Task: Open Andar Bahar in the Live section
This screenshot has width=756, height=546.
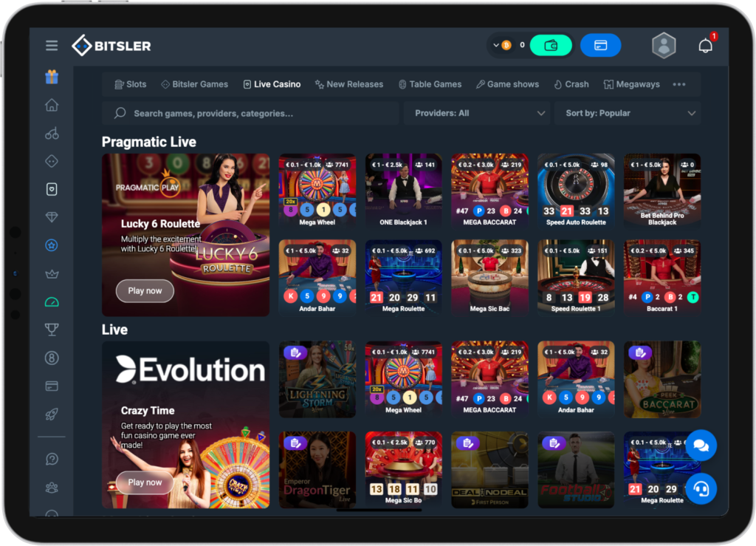Action: click(576, 380)
